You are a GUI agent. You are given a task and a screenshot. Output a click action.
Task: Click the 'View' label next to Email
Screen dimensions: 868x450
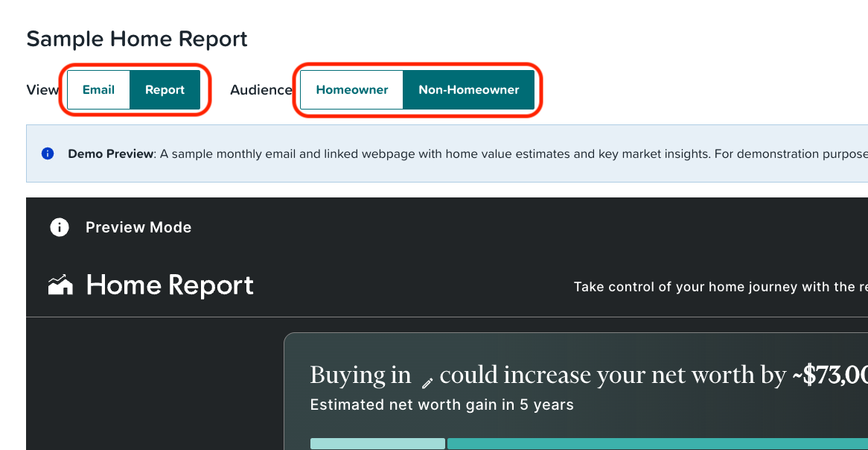coord(42,90)
